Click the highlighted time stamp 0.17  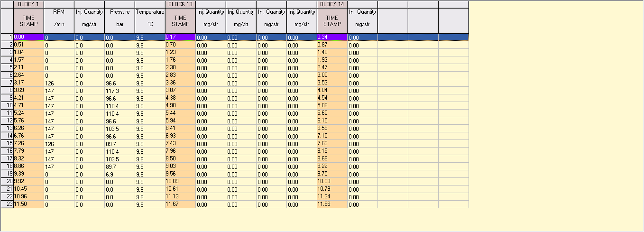pyautogui.click(x=180, y=37)
